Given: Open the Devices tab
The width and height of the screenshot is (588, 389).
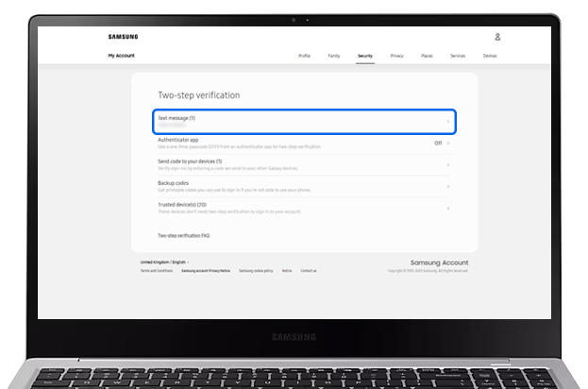Looking at the screenshot, I should tap(489, 57).
